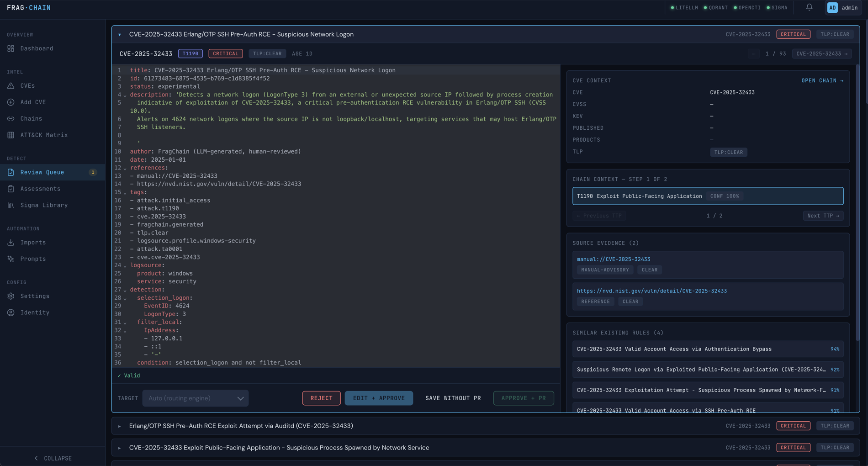Open manual://CVE-2025-32433 source link
868x466 pixels.
click(613, 259)
